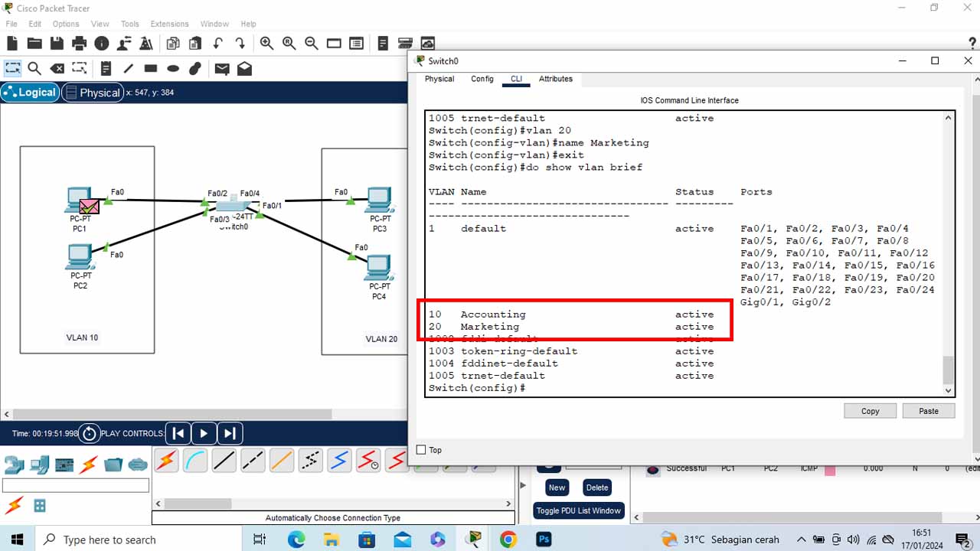Pick the Add Simple PDU envelope
980x551 pixels.
coord(222,68)
